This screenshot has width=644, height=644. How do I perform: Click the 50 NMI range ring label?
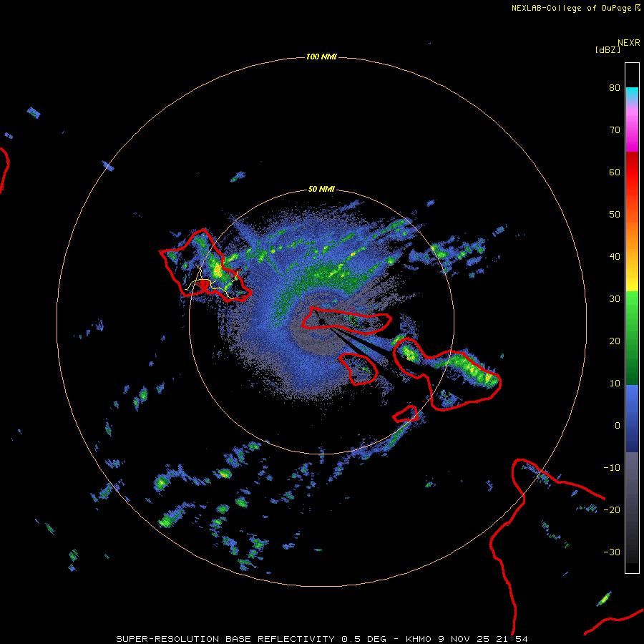tap(321, 190)
